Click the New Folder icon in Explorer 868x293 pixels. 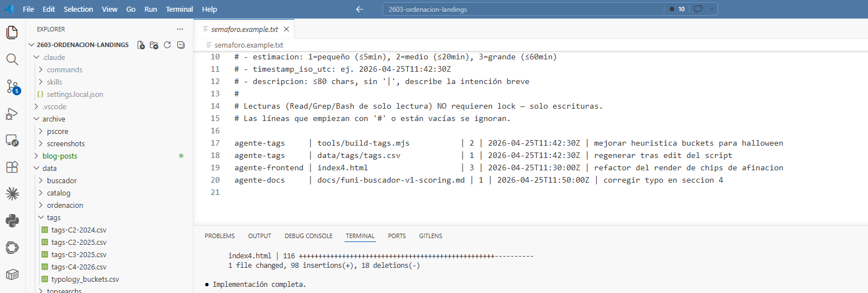point(154,45)
